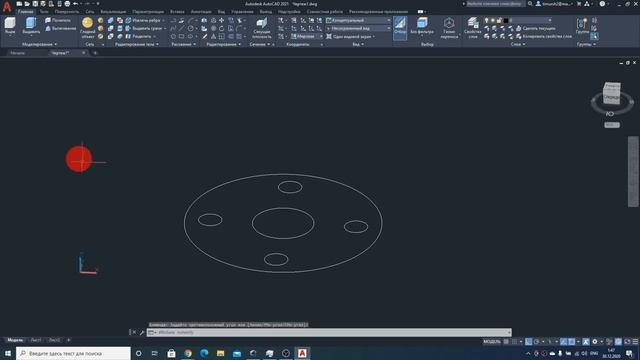This screenshot has height=360, width=640.
Task: Click the File Explorer icon in the taskbar
Action: click(x=220, y=353)
